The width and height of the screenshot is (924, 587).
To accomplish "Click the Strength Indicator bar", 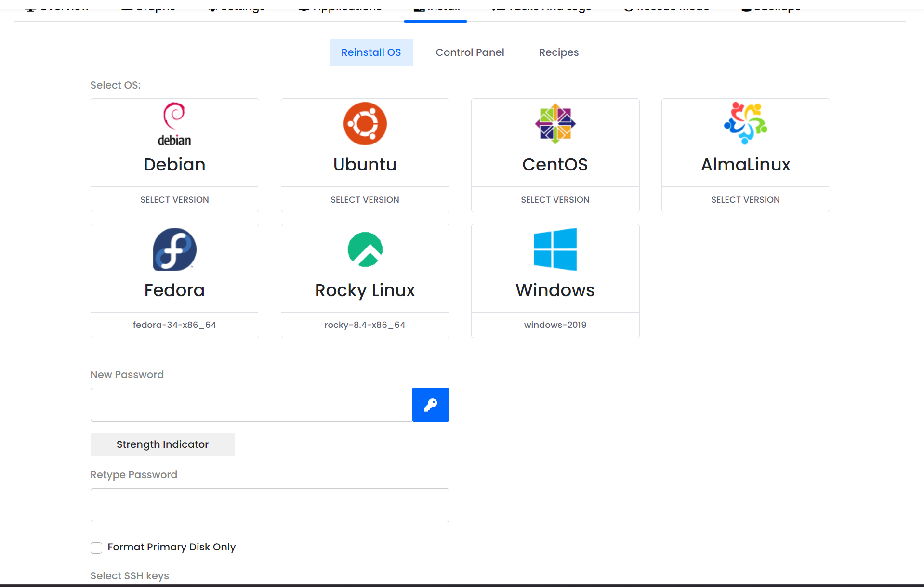I will [162, 444].
